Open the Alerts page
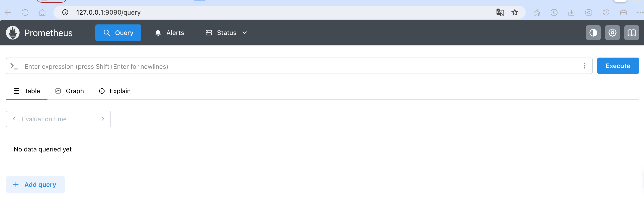Image resolution: width=644 pixels, height=217 pixels. pyautogui.click(x=170, y=33)
